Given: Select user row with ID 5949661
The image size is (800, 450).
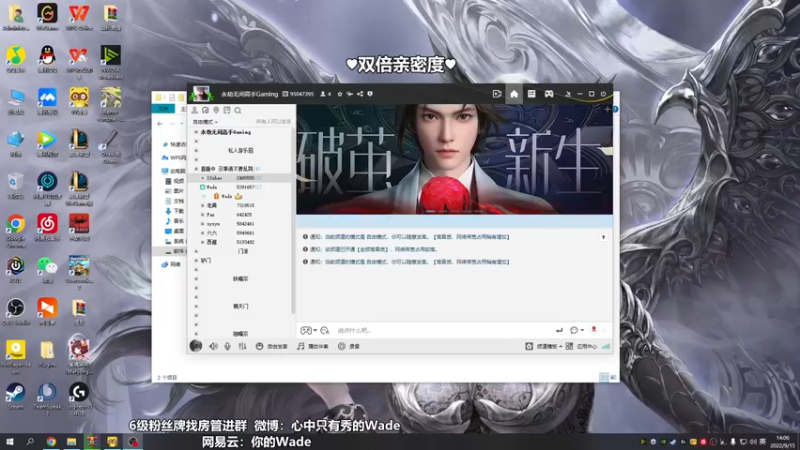Looking at the screenshot, I should click(x=240, y=233).
